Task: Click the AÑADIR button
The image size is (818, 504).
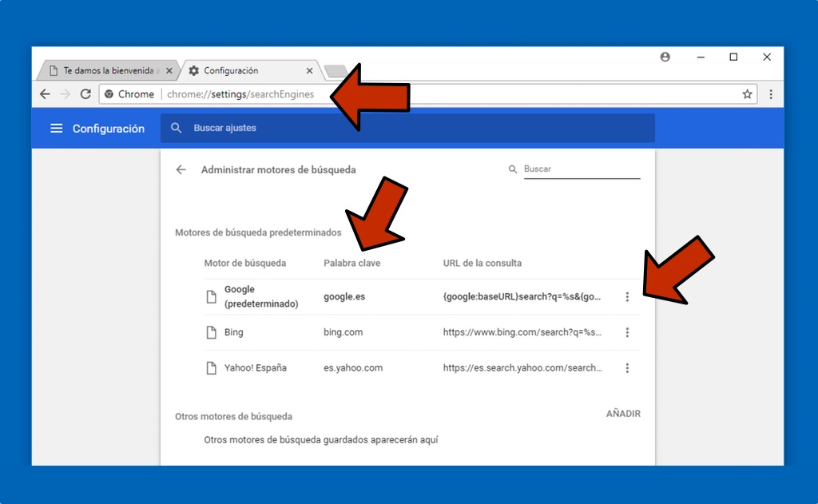Action: pyautogui.click(x=623, y=414)
